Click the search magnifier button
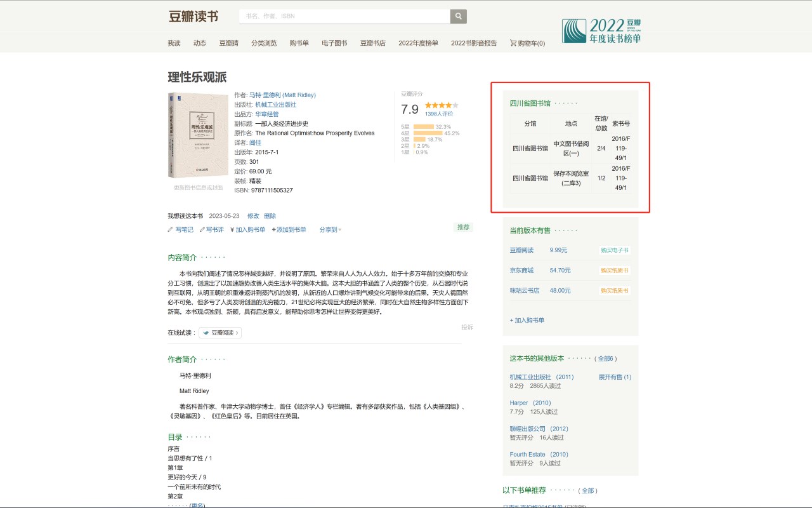The image size is (812, 508). point(459,16)
